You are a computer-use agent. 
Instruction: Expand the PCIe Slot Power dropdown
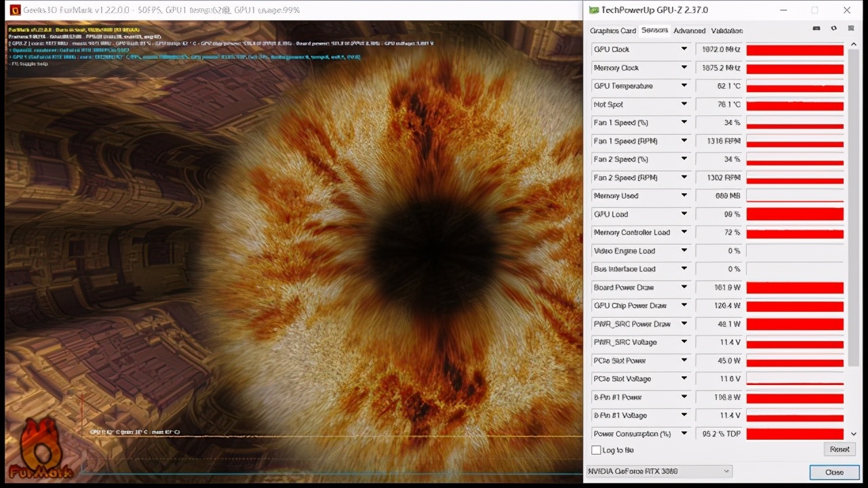684,361
